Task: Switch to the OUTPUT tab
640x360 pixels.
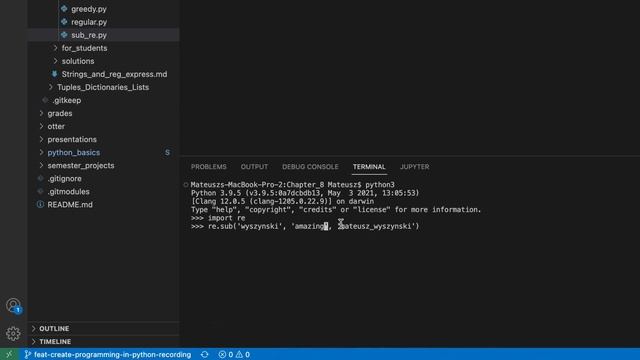Action: [254, 167]
